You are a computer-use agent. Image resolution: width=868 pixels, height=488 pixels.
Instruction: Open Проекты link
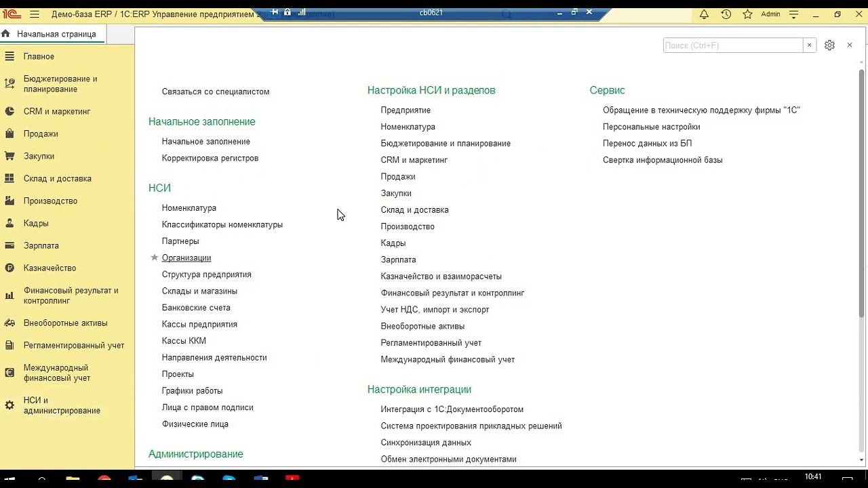tap(178, 374)
